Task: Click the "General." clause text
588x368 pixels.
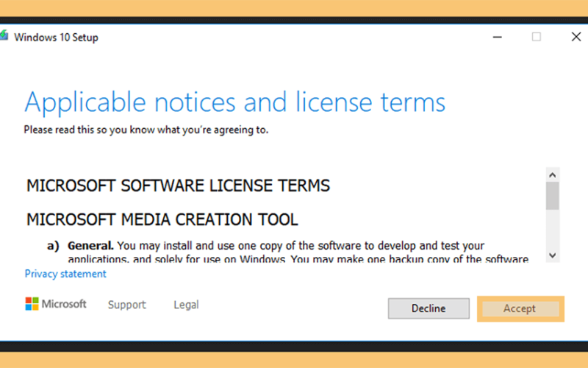Action: pyautogui.click(x=90, y=246)
